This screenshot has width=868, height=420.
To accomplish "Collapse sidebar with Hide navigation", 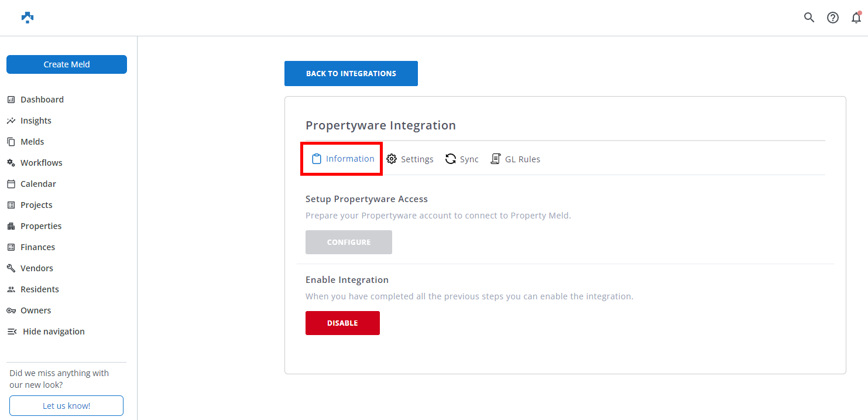I will coord(46,332).
